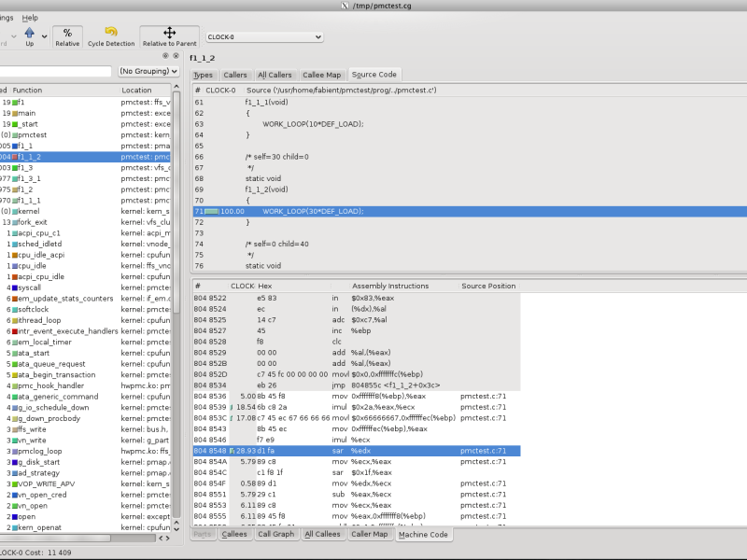Click the X icon in title bar

click(345, 6)
